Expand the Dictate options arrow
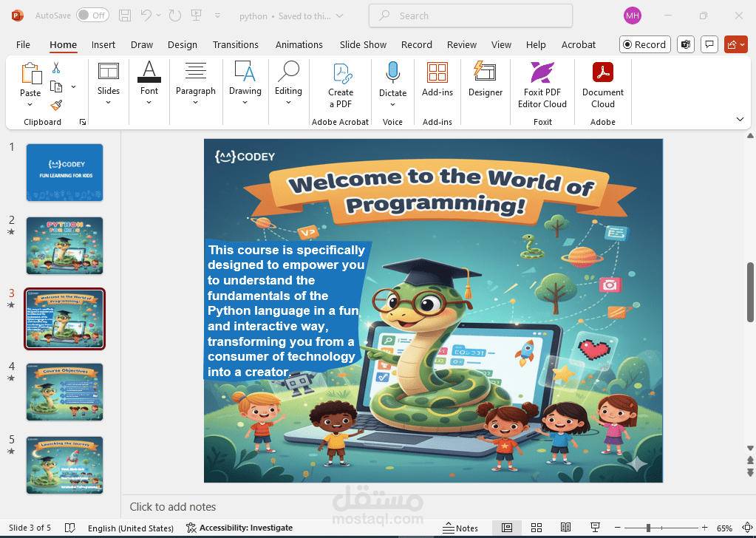This screenshot has width=756, height=538. pyautogui.click(x=392, y=105)
